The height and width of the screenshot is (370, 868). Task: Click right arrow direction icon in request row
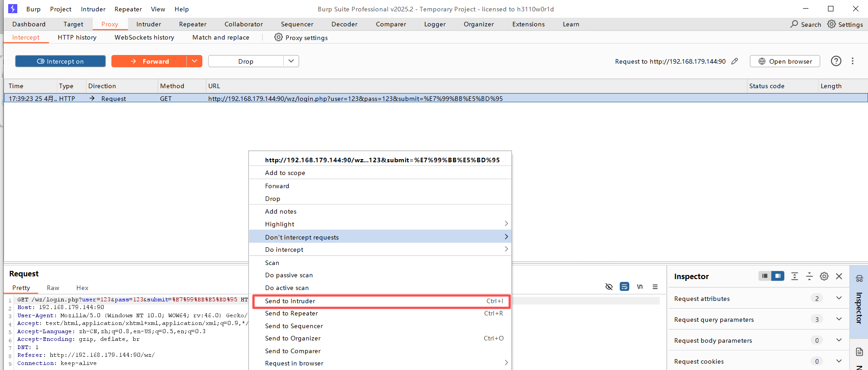(92, 98)
